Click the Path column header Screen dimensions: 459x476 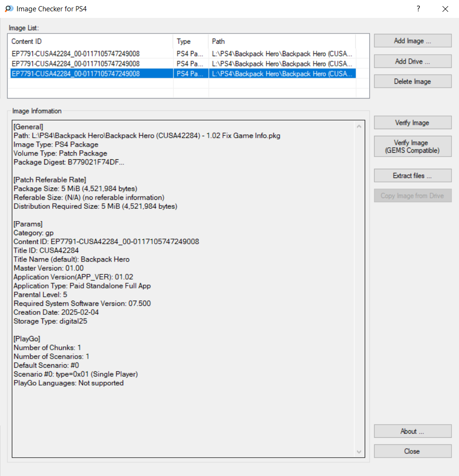pyautogui.click(x=282, y=41)
